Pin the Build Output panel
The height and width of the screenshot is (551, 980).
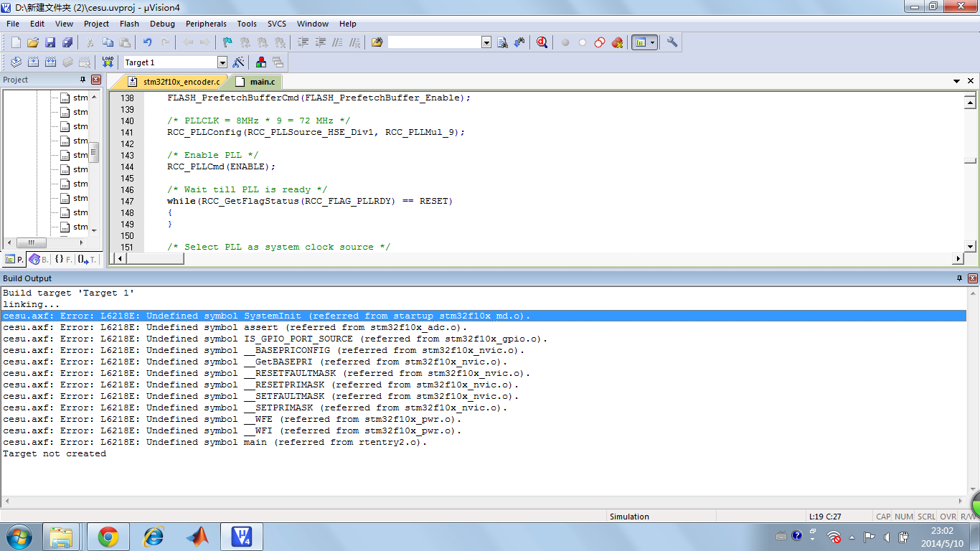(959, 278)
